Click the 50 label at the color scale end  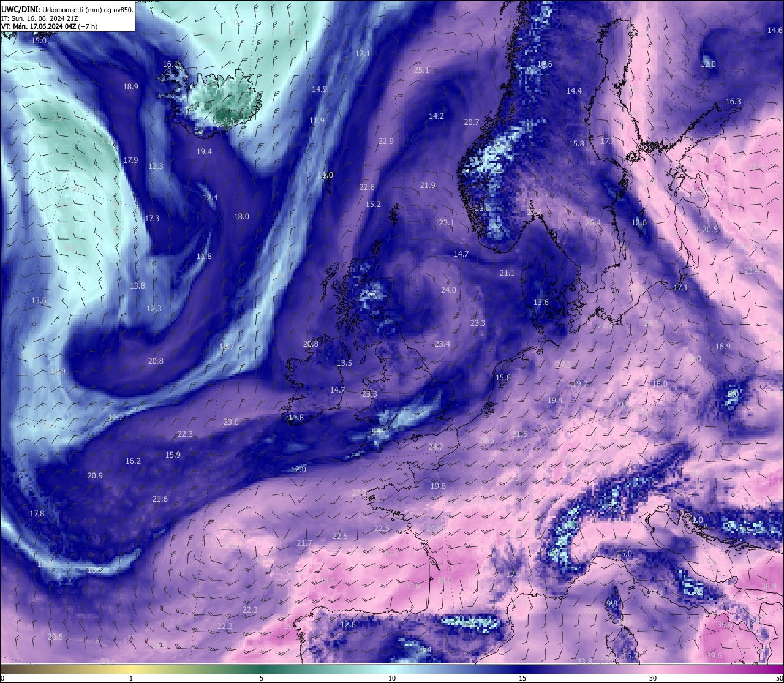(x=778, y=678)
